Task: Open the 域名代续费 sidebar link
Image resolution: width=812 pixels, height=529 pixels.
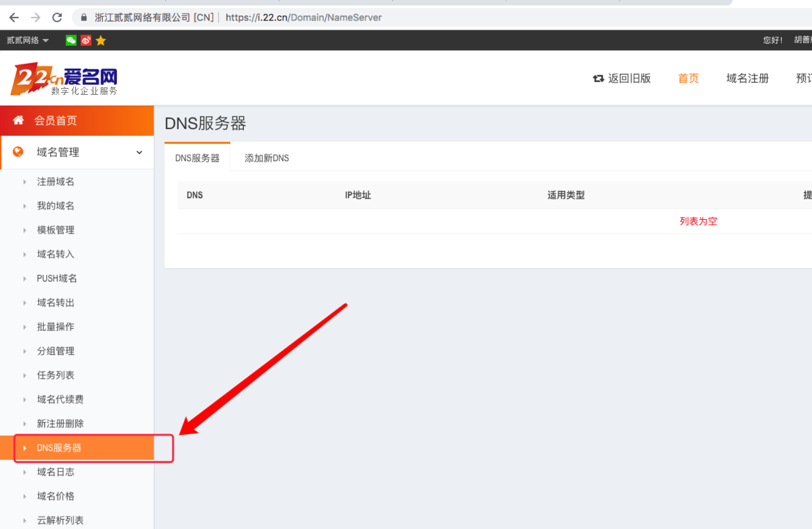Action: pos(60,399)
